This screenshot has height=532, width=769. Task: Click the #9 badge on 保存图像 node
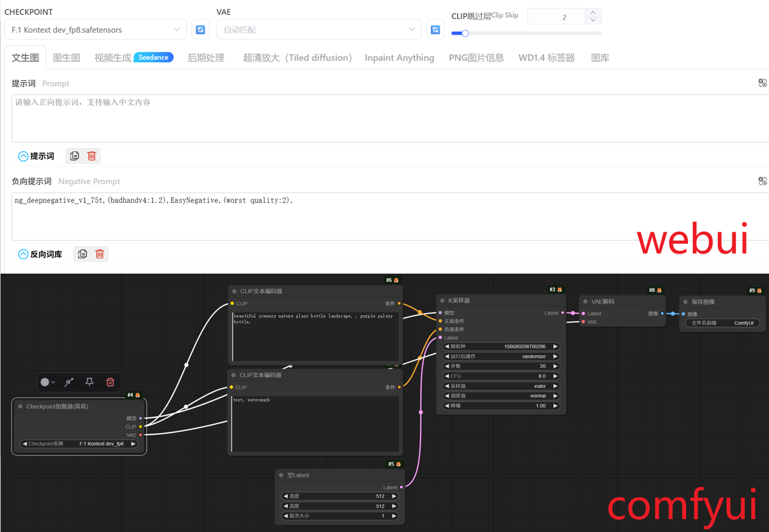755,291
